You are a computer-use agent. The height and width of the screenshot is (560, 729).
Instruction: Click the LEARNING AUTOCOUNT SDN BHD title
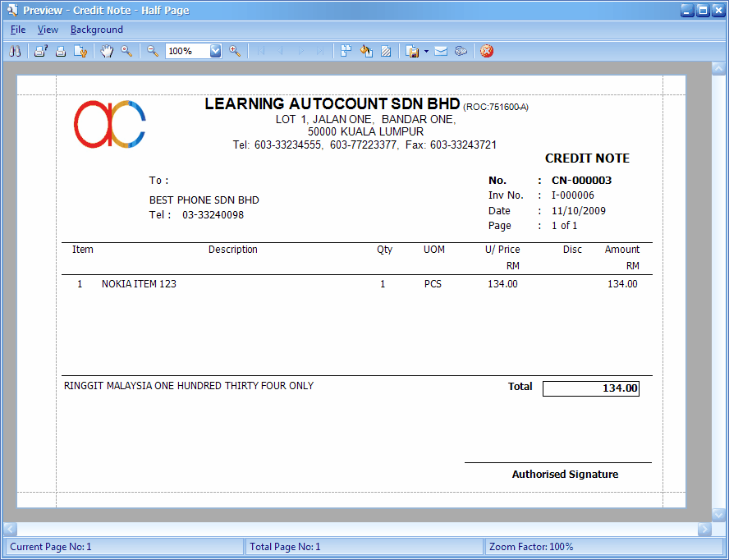coord(332,103)
